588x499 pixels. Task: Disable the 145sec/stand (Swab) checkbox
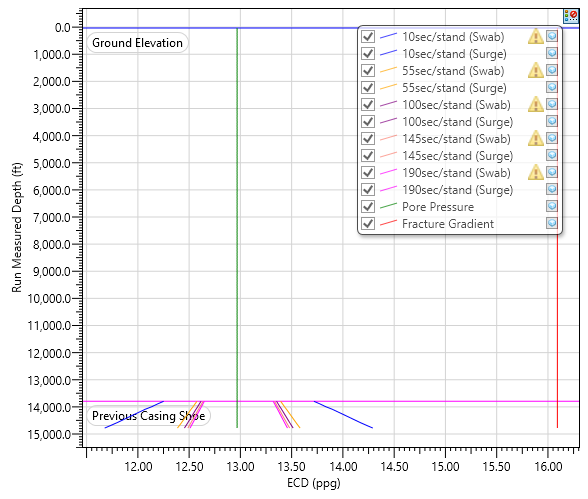(x=368, y=139)
